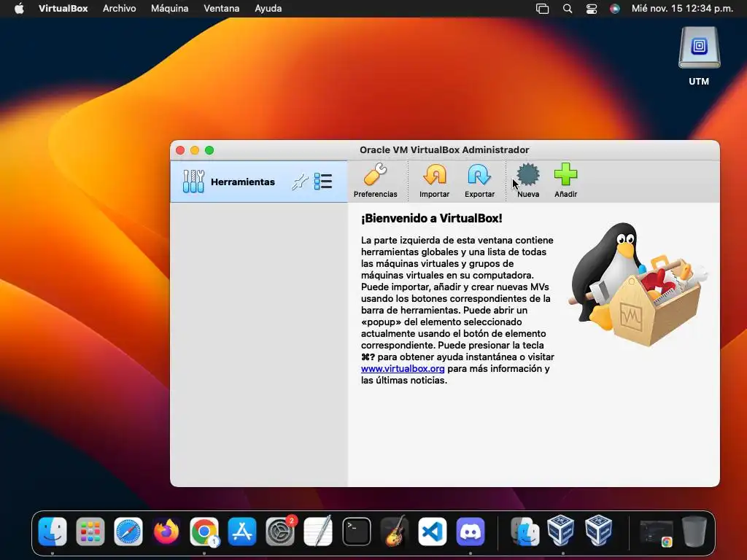The height and width of the screenshot is (560, 747).
Task: Click the second VirtualBox cube Dock icon
Action: click(599, 530)
